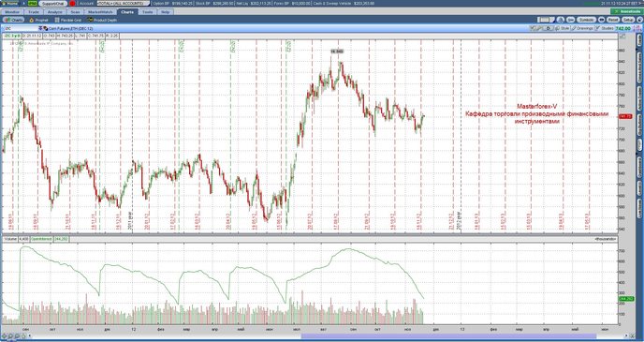
Task: Click the Volume study label
Action: tap(10, 238)
